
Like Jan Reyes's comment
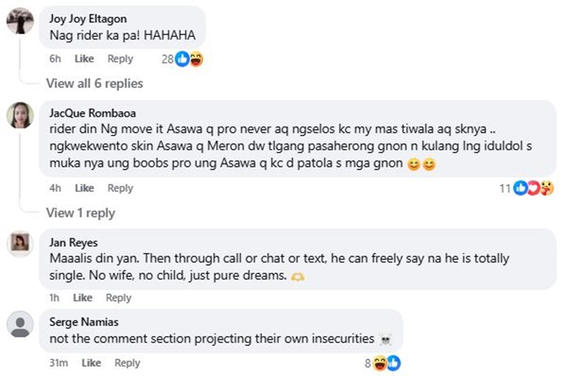(x=82, y=298)
